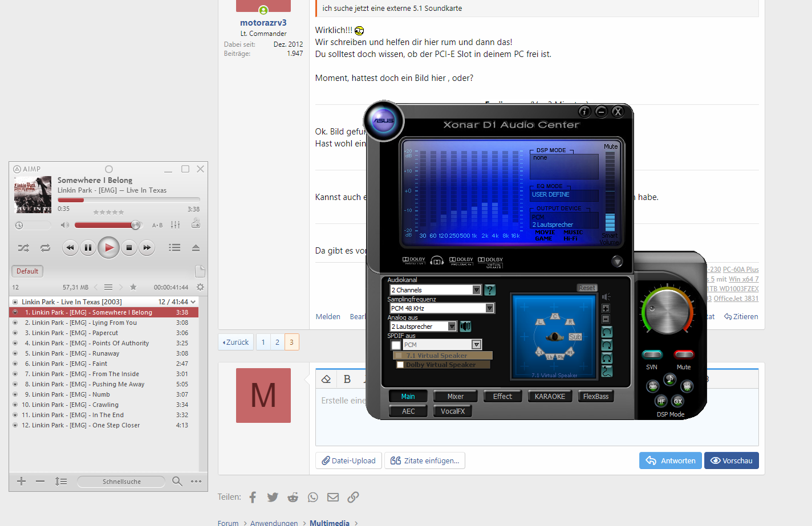The height and width of the screenshot is (526, 812).
Task: Select music DSP mode note icon
Action: 669,379
